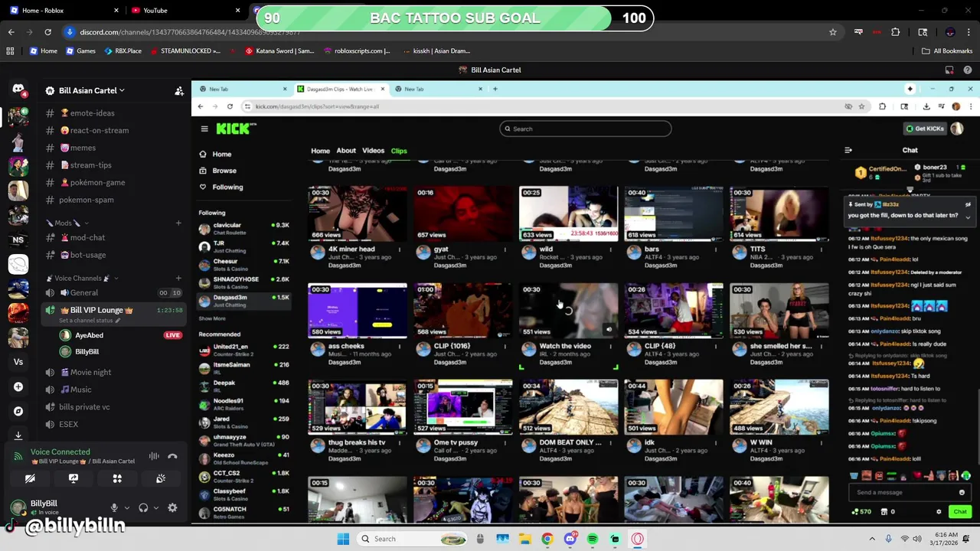Image resolution: width=980 pixels, height=551 pixels.
Task: Open Browse in Kick sidebar
Action: point(224,171)
